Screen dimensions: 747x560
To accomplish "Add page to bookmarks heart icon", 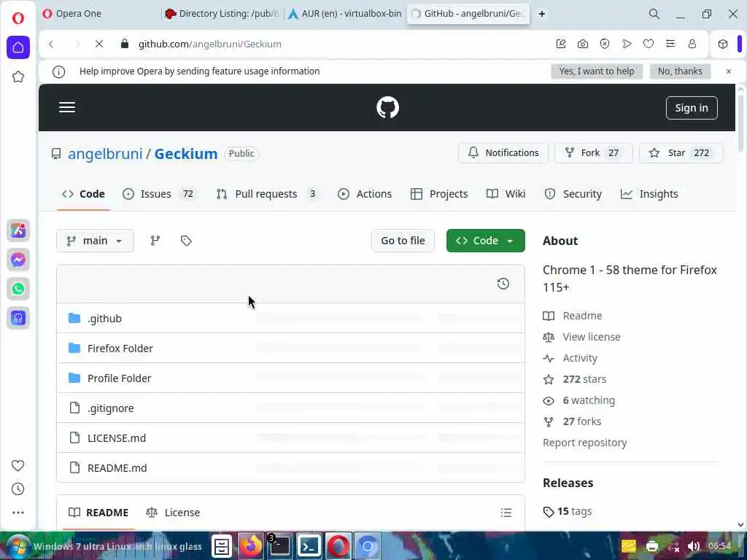I will point(649,44).
